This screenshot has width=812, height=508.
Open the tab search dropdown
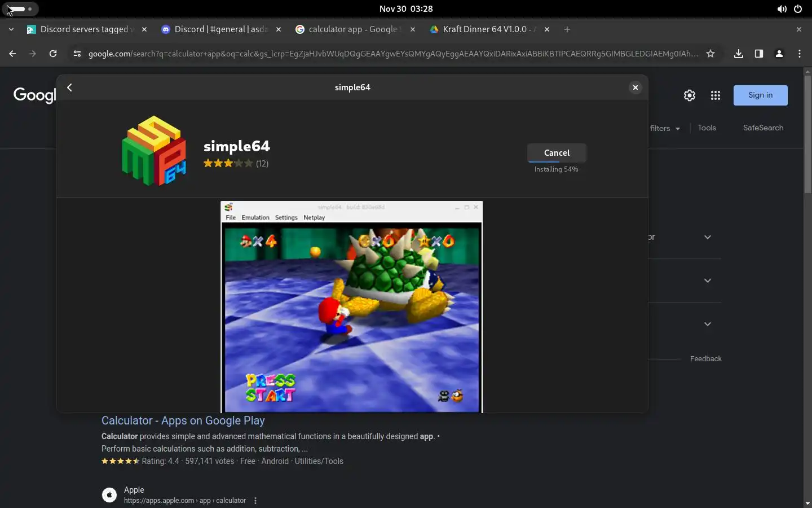pyautogui.click(x=11, y=29)
